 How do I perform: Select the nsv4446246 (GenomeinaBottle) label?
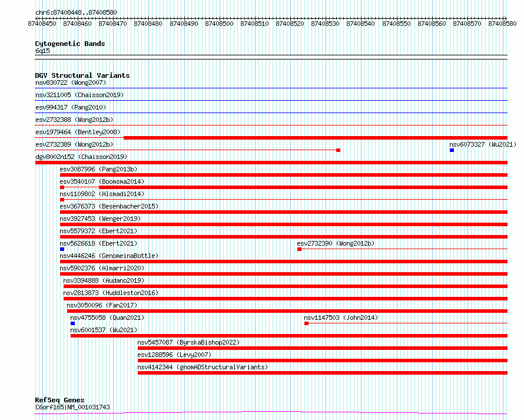109,256
